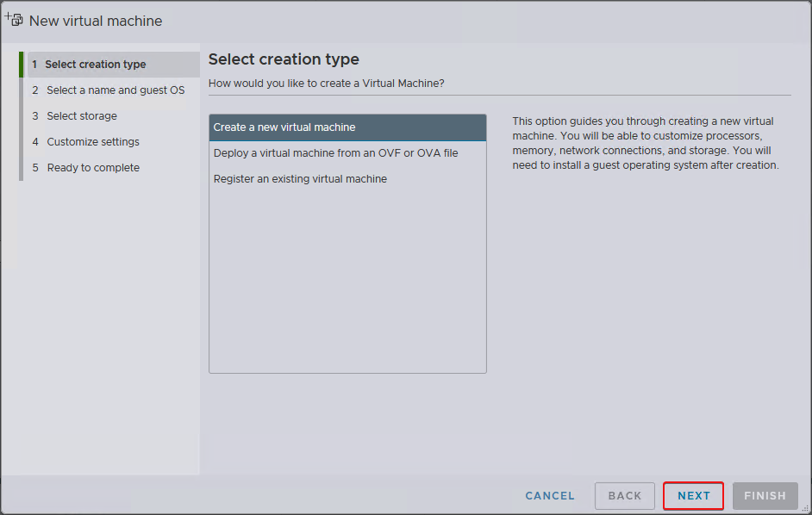This screenshot has height=515, width=812.
Task: Click the Select creation type heading
Action: click(x=284, y=59)
